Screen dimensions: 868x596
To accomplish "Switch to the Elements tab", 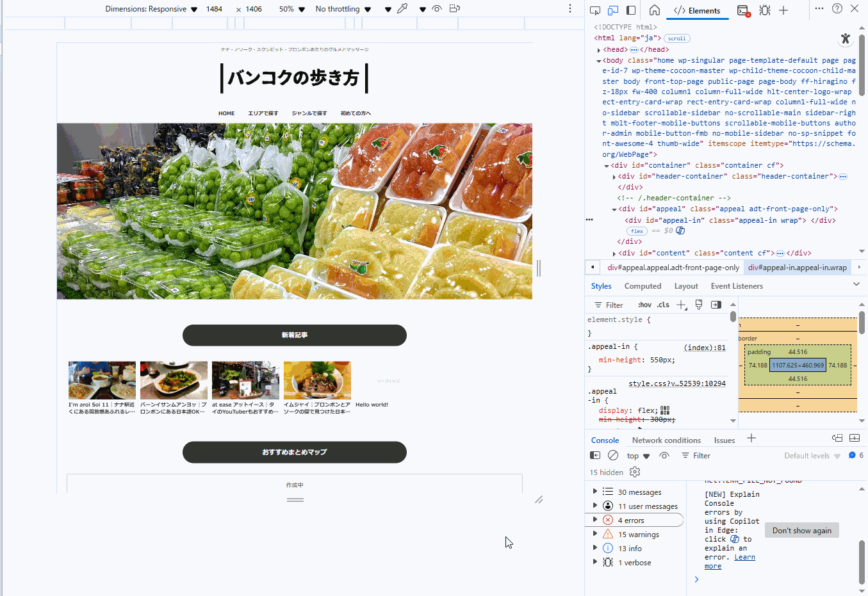I will pos(697,10).
